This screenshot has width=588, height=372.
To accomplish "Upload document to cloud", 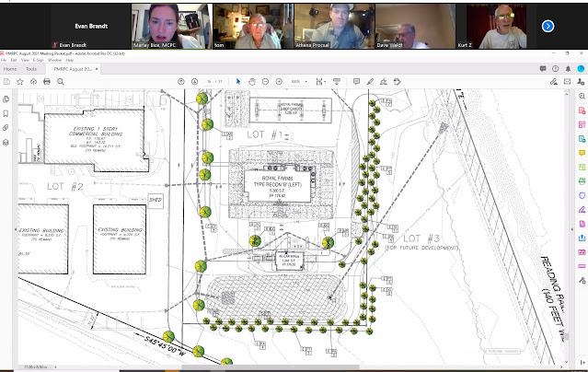I will [x=33, y=81].
